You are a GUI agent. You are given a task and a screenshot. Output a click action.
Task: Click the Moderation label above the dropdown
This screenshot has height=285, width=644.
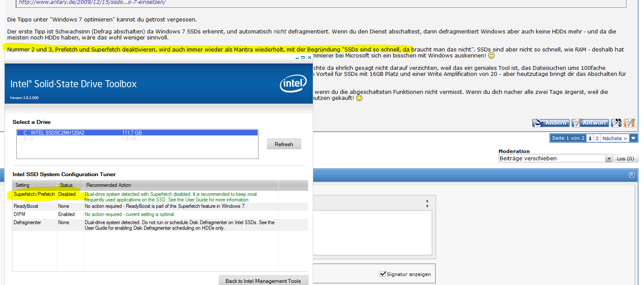click(x=514, y=151)
